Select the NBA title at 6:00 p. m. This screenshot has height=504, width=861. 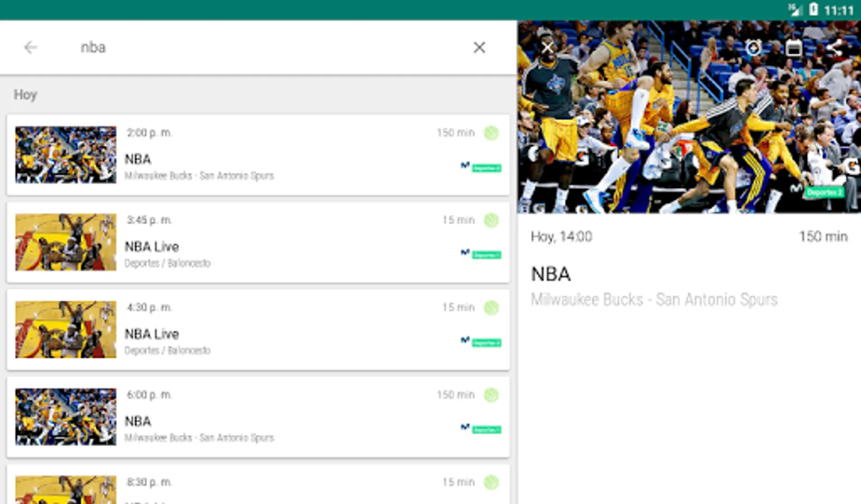(x=138, y=421)
